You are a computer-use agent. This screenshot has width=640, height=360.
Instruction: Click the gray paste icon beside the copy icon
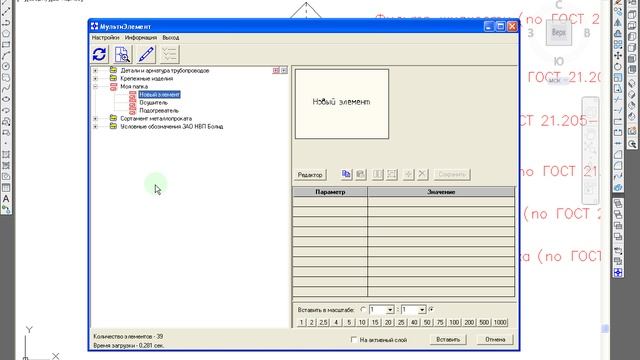360,174
